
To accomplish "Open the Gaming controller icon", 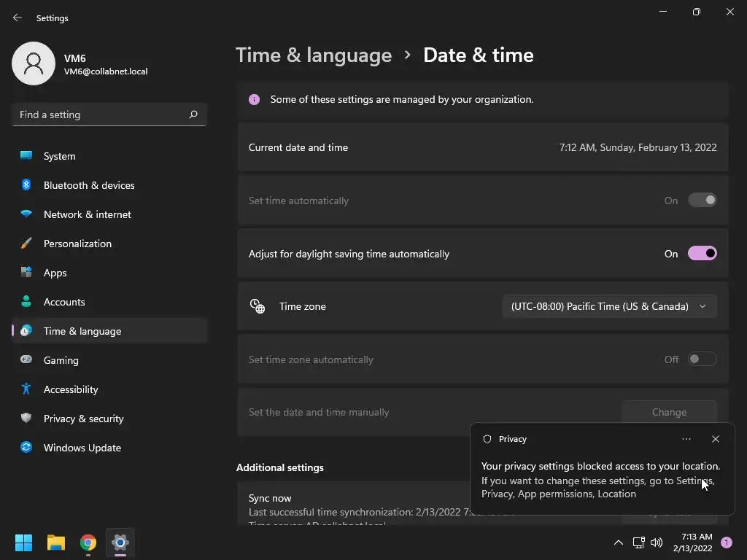I will pos(26,360).
